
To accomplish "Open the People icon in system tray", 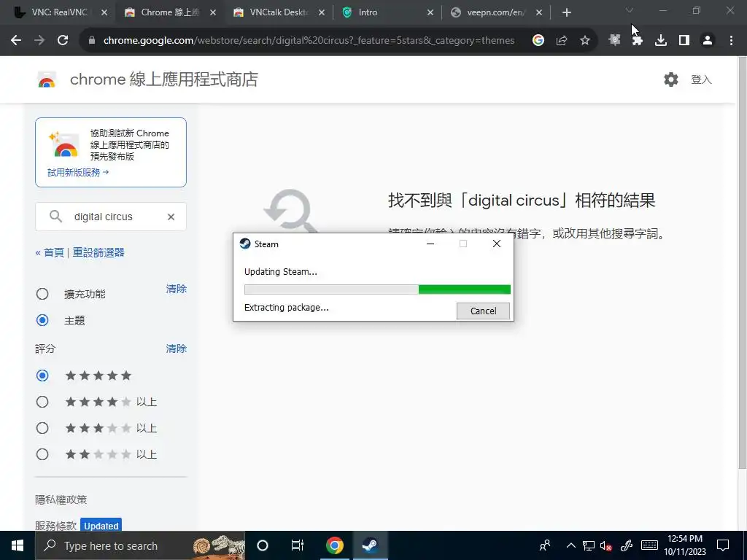I will tap(544, 545).
